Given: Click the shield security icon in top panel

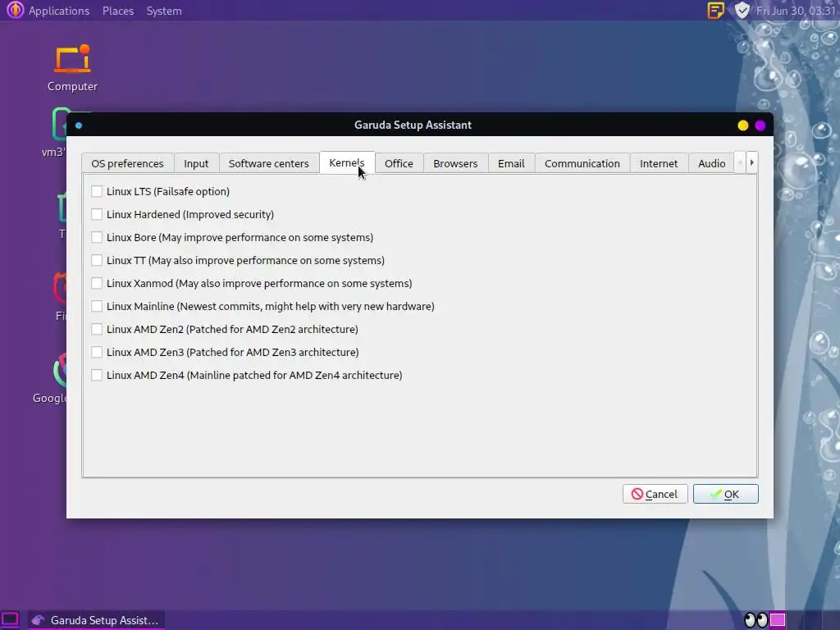Looking at the screenshot, I should [x=742, y=10].
